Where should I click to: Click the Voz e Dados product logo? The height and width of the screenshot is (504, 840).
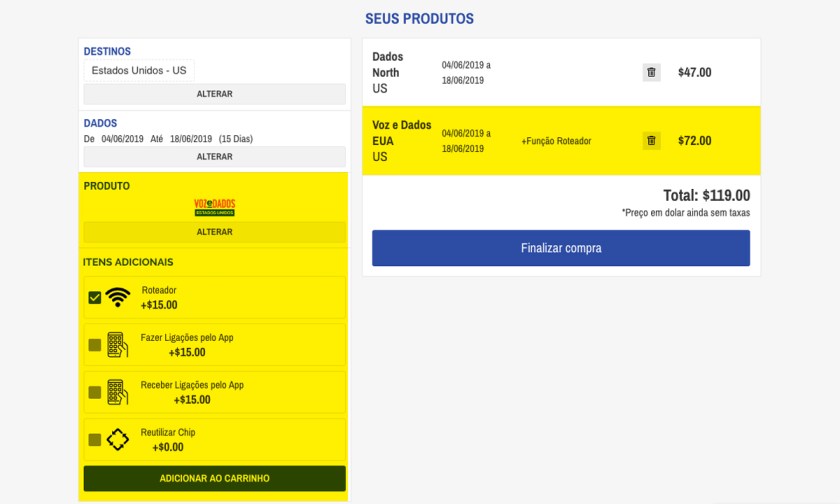point(214,208)
